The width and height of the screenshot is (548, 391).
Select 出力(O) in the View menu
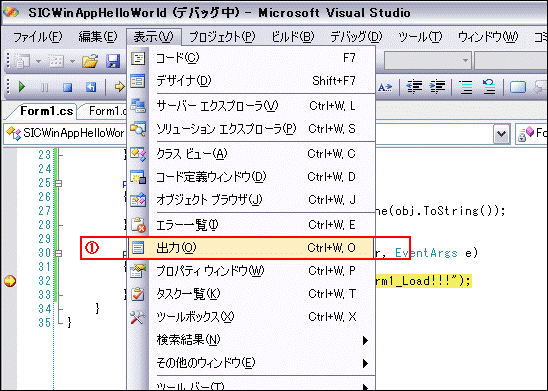[x=251, y=248]
